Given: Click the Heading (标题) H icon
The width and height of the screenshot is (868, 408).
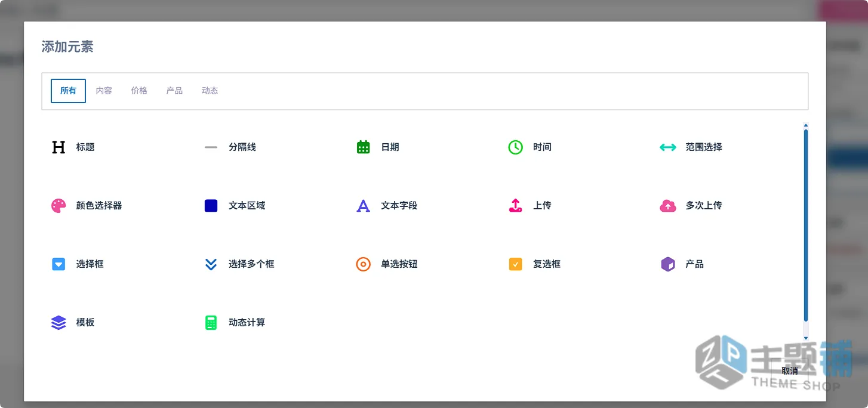Looking at the screenshot, I should [x=59, y=147].
